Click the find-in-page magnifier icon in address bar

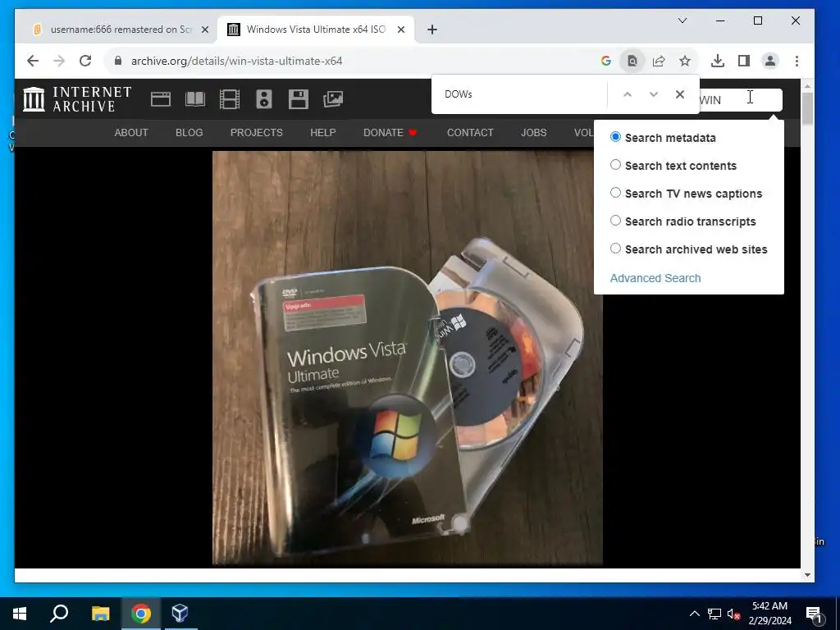[632, 61]
